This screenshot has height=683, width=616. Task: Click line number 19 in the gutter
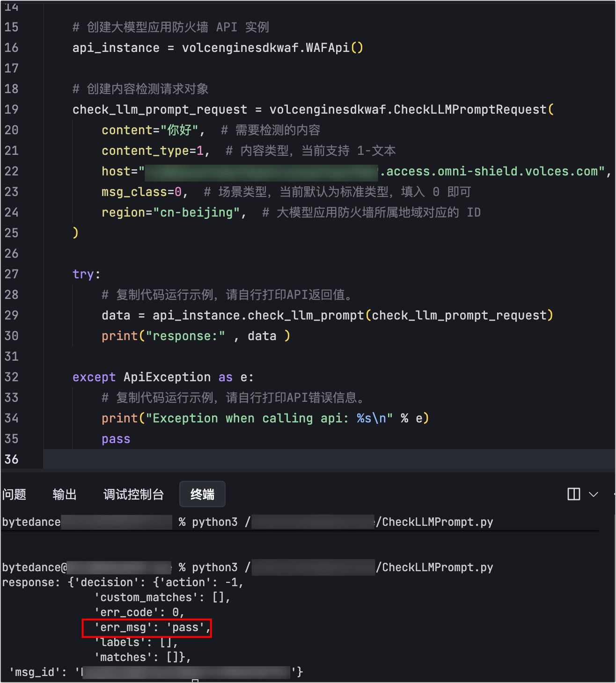[x=11, y=109]
